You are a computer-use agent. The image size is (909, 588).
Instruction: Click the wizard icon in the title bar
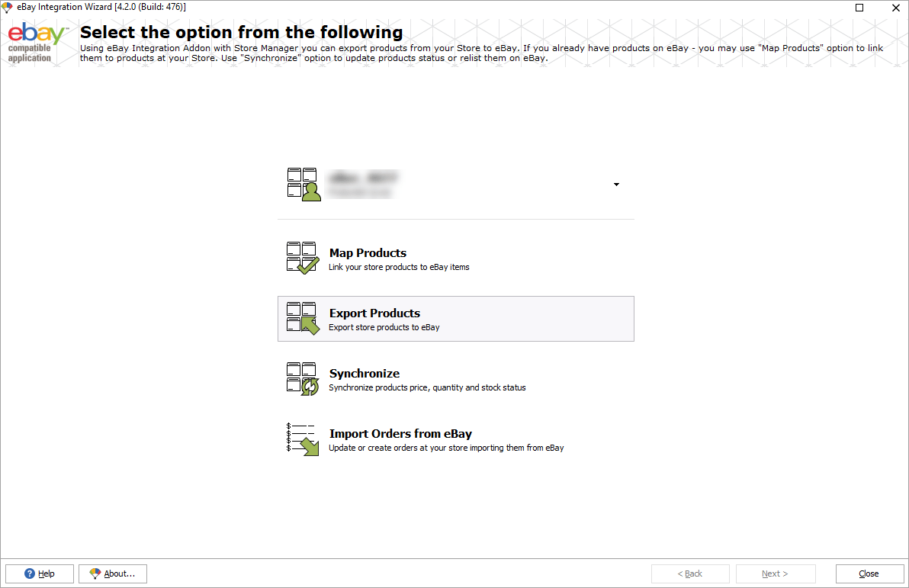[x=8, y=8]
